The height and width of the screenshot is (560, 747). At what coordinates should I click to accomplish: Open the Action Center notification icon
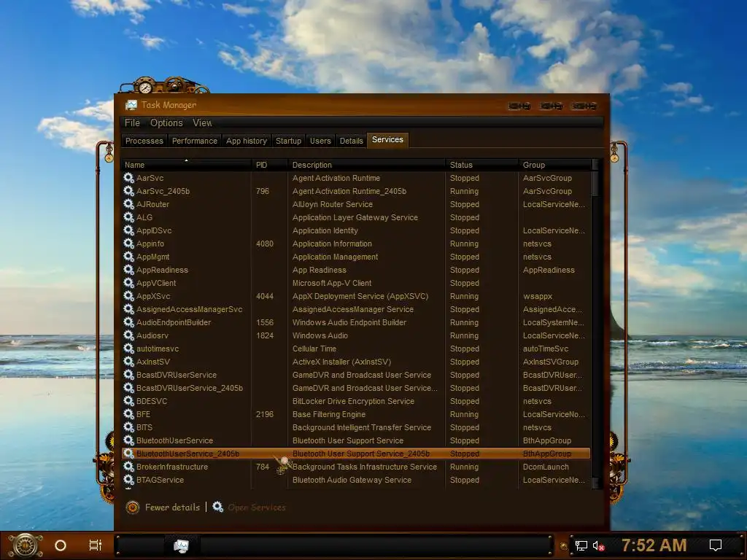(716, 545)
